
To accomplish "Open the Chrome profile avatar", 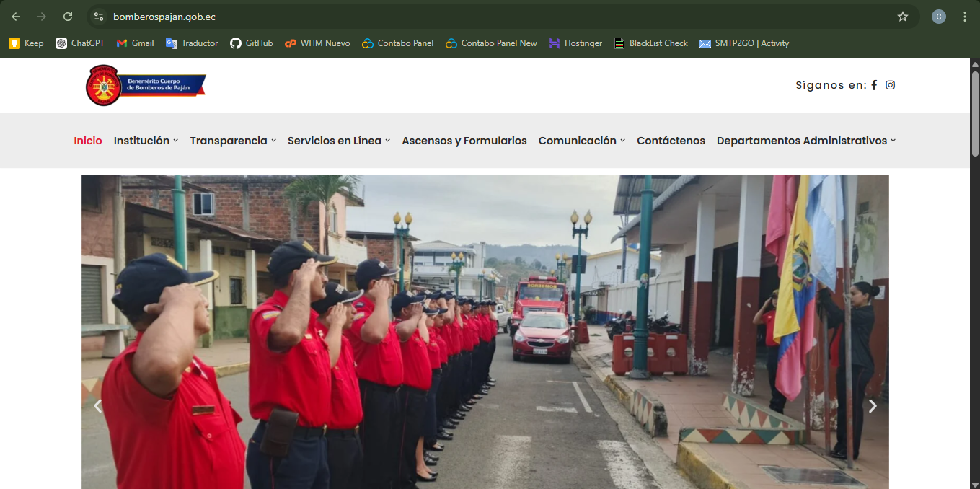I will tap(939, 16).
